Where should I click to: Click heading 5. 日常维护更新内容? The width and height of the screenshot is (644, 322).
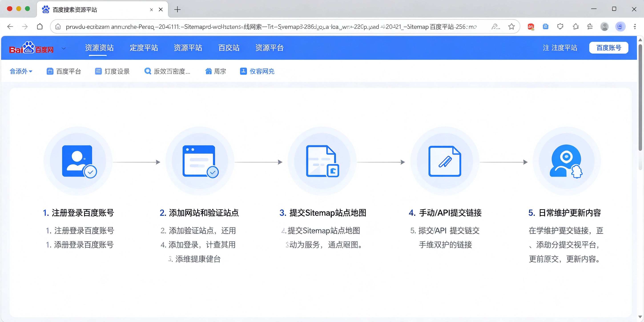click(565, 213)
